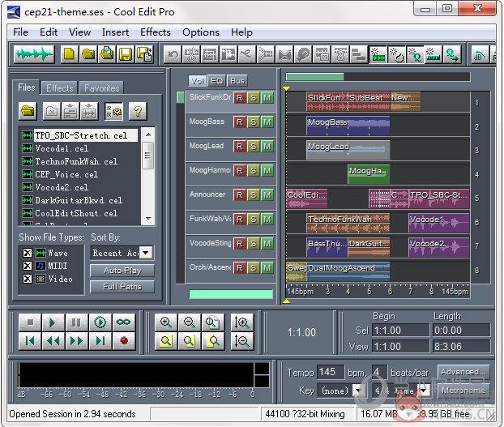Open the File menu
Viewport: 504px width, 427px height.
[20, 32]
